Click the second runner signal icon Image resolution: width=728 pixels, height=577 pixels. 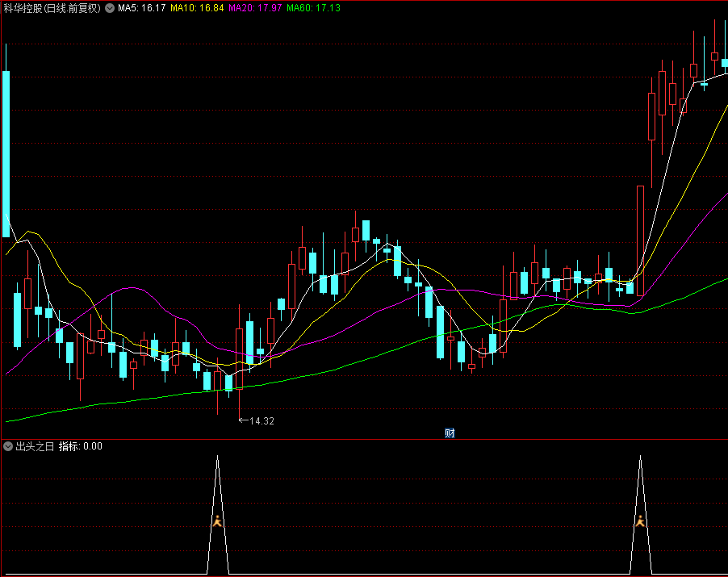click(x=640, y=521)
